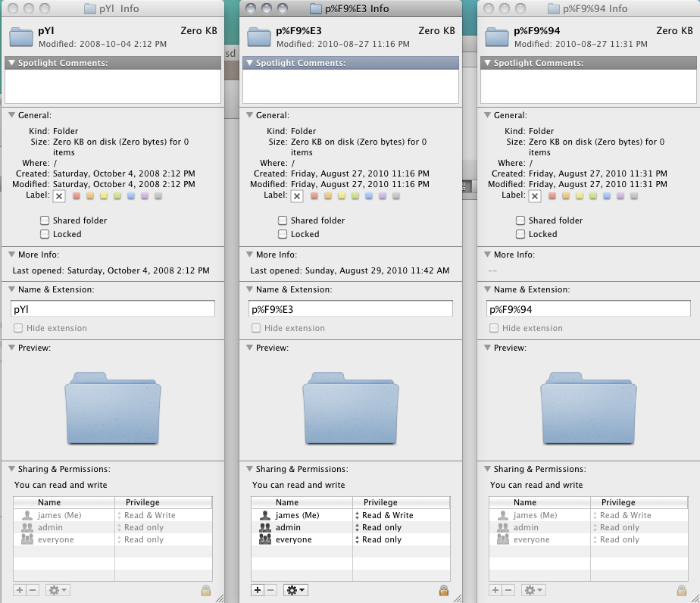The width and height of the screenshot is (700, 603).
Task: Click the p%F9%94 name text field
Action: [x=589, y=309]
